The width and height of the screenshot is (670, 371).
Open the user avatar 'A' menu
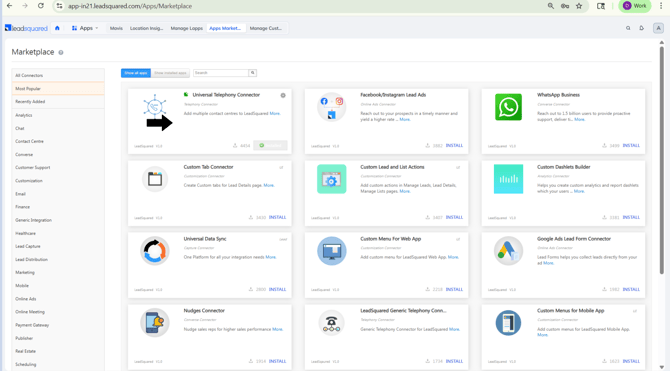(658, 28)
